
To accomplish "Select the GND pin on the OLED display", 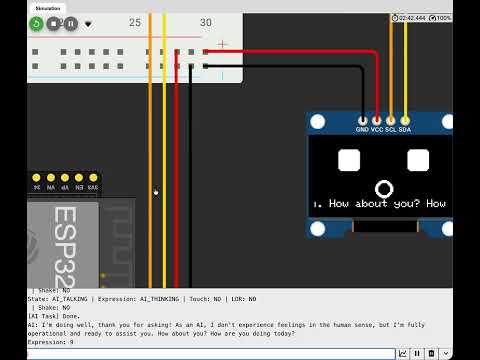I will [362, 120].
